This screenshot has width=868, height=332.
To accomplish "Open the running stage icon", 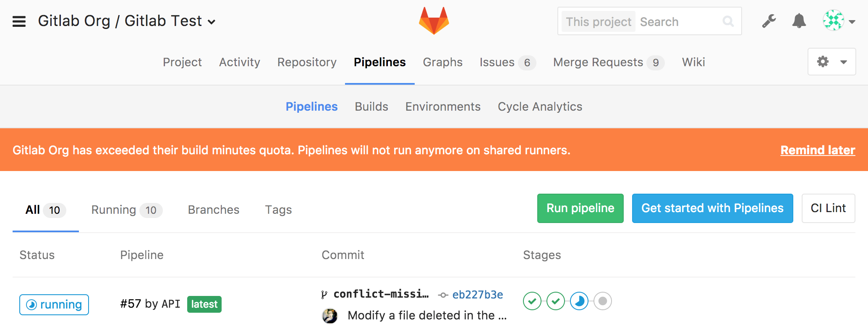I will click(579, 301).
